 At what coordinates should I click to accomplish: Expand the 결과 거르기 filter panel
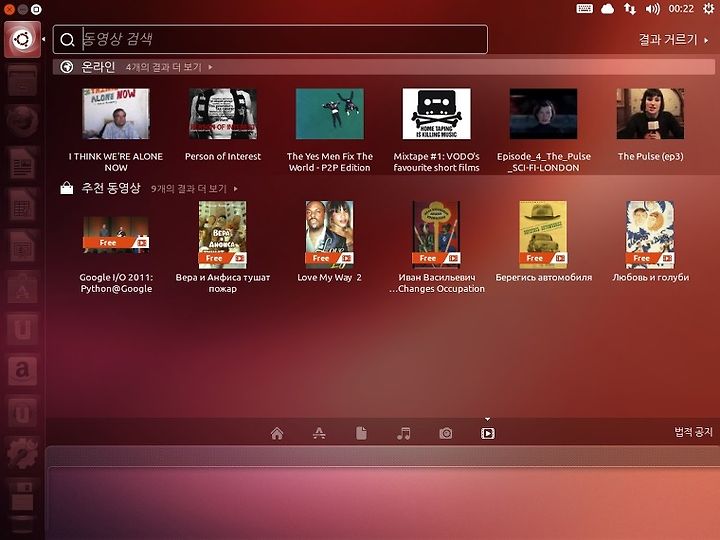673,40
